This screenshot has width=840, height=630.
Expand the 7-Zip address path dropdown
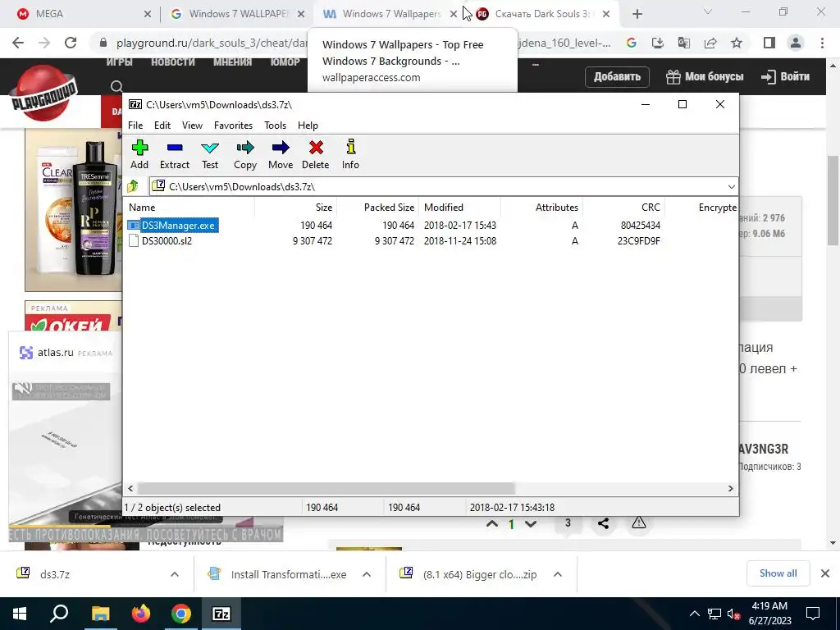point(731,186)
